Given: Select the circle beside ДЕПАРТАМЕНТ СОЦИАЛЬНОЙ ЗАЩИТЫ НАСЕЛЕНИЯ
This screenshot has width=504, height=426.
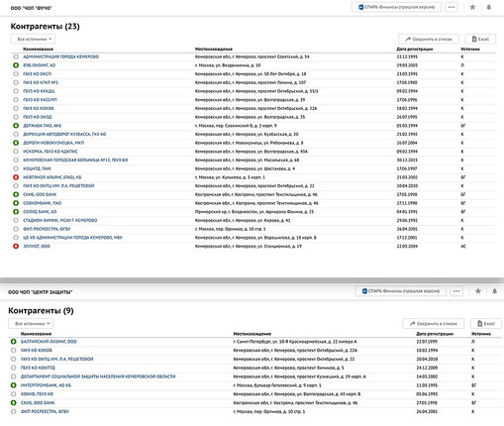Looking at the screenshot, I should point(13,376).
